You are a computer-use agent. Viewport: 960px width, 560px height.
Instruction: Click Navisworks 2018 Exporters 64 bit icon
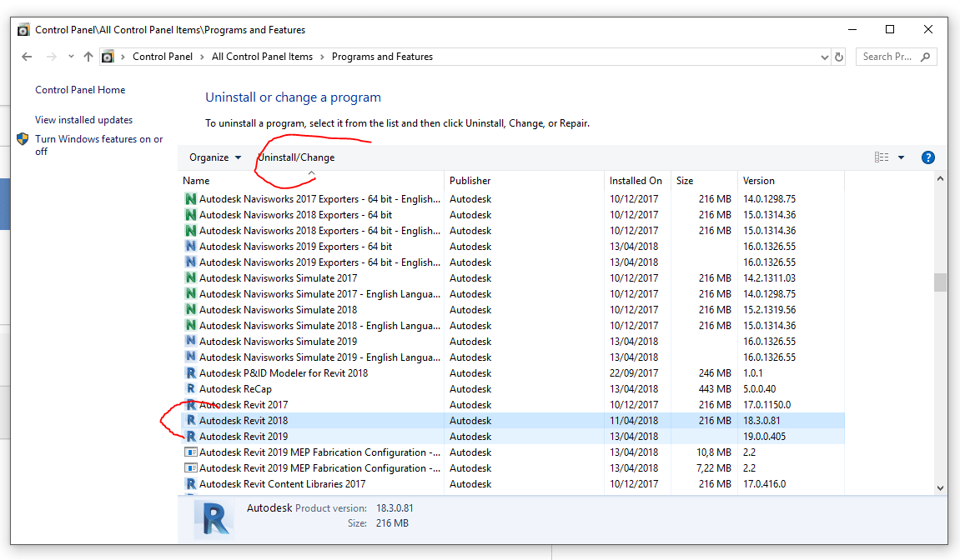coord(190,215)
